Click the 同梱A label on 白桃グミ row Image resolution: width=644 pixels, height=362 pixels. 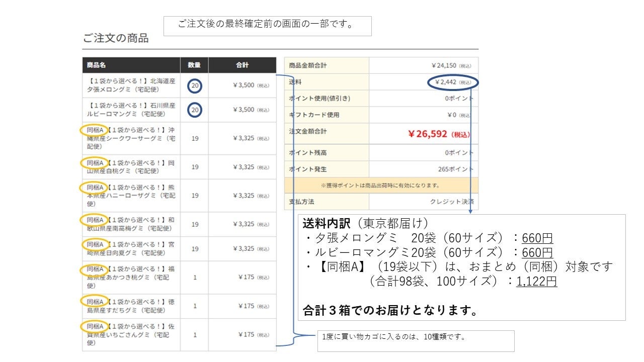pyautogui.click(x=94, y=162)
